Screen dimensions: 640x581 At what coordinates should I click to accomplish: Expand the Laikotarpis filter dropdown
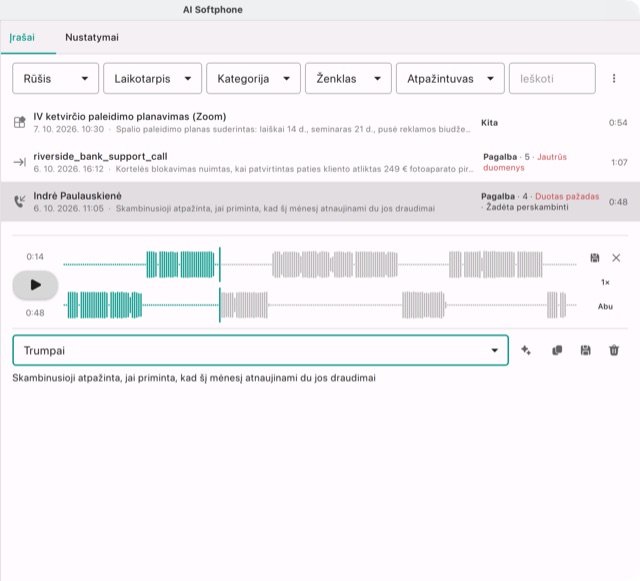pyautogui.click(x=152, y=78)
